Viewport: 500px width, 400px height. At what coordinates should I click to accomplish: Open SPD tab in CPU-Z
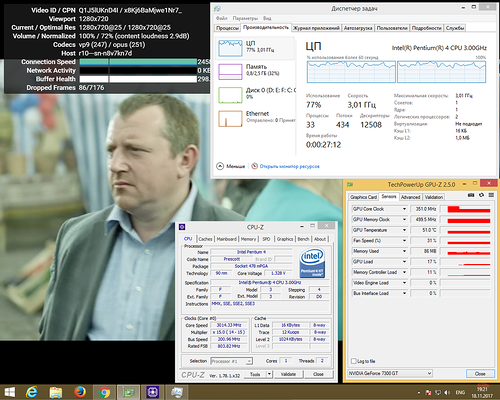266,239
